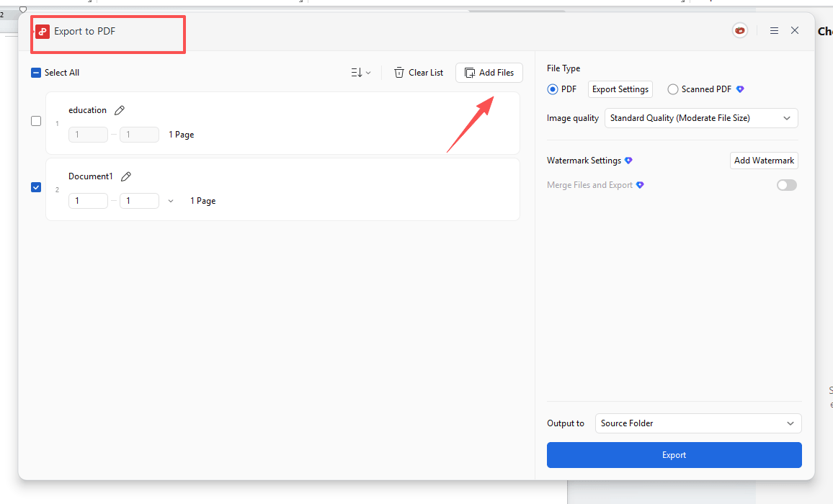Click the premium diamond icon next to Merge Files
Image resolution: width=833 pixels, height=504 pixels.
[640, 185]
